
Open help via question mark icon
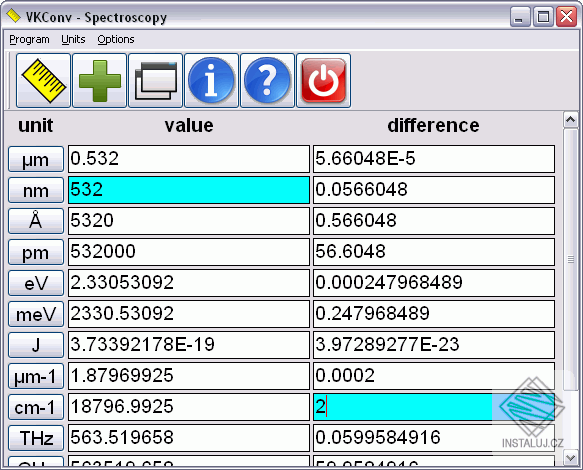point(267,80)
